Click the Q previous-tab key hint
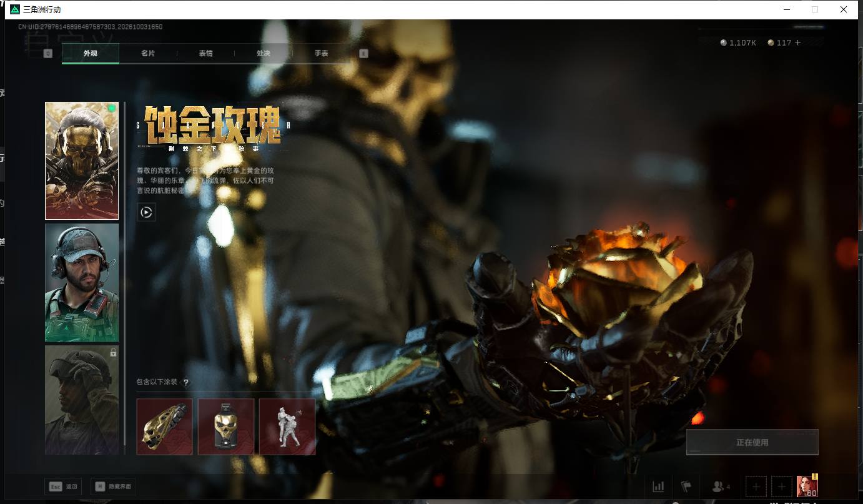 click(x=48, y=54)
